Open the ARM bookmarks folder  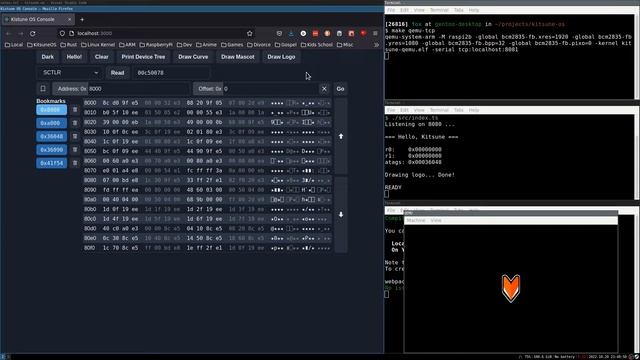[127, 45]
